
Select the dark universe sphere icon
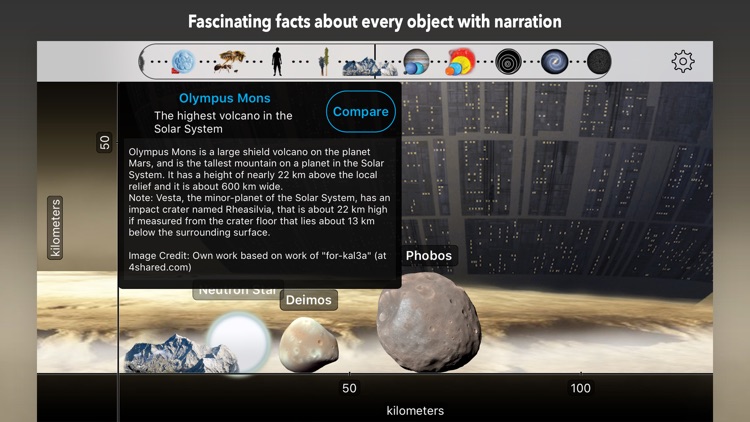598,62
